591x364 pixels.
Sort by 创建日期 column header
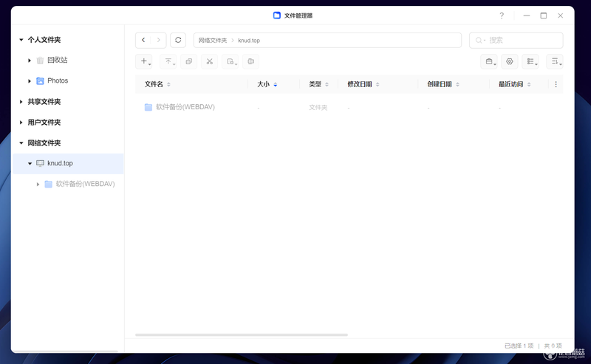coord(440,84)
